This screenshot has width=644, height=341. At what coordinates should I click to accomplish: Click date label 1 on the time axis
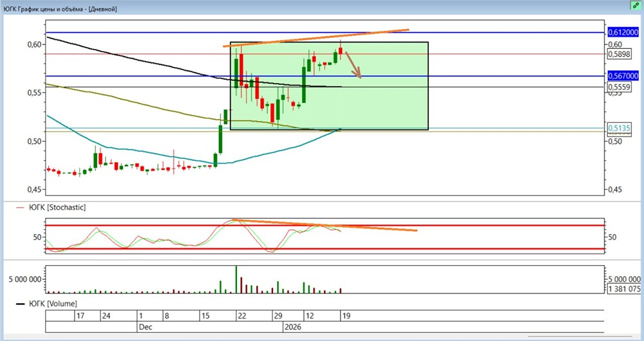coord(141,317)
